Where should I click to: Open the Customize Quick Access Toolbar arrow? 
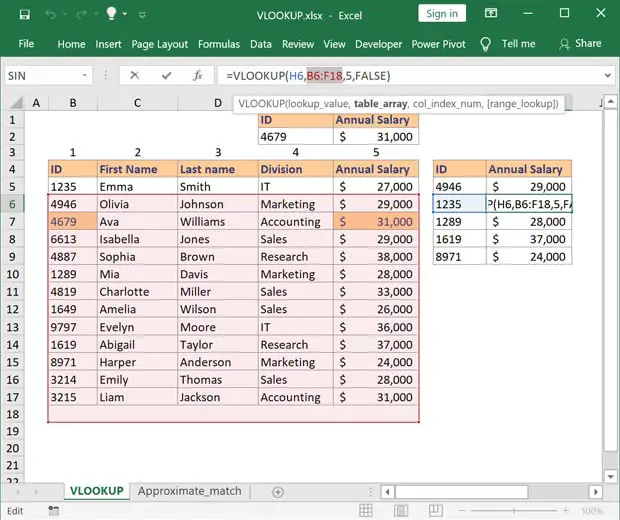tap(142, 15)
